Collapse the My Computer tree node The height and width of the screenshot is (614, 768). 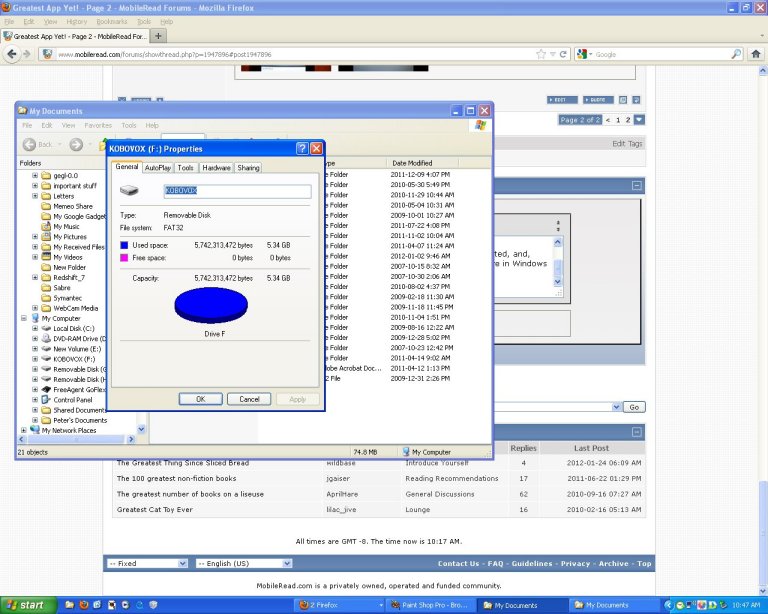[24, 318]
